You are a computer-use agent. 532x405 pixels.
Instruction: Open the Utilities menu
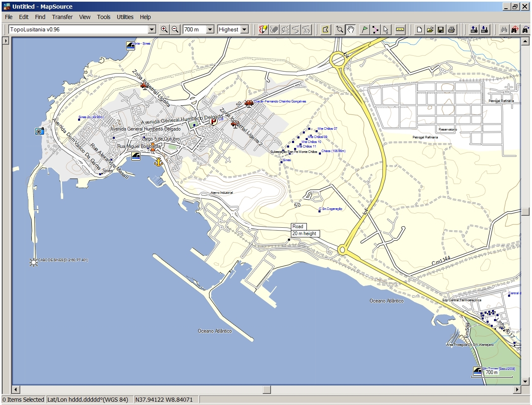[x=125, y=17]
